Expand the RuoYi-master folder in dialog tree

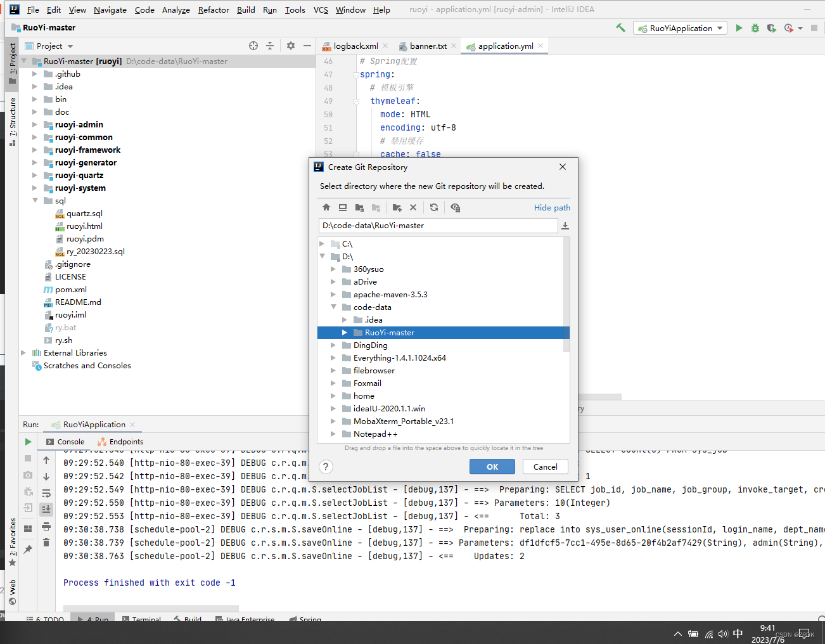(345, 333)
